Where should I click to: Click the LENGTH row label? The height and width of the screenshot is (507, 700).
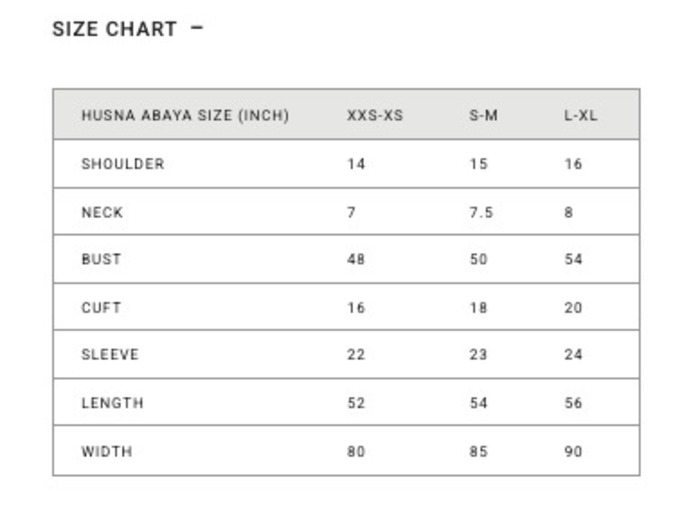pyautogui.click(x=112, y=403)
